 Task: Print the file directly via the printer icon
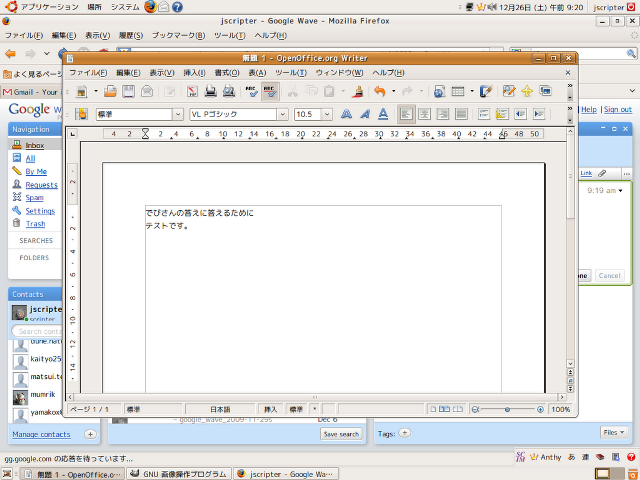211,91
